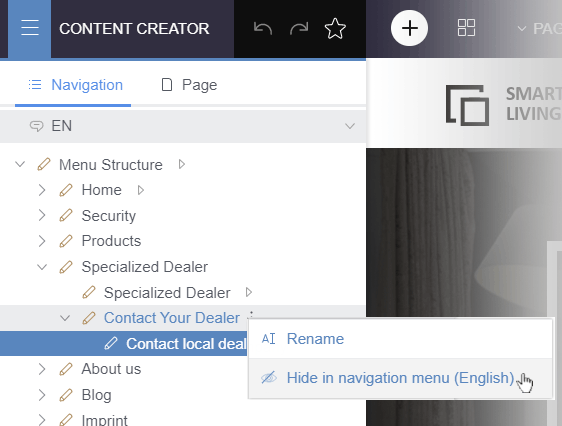Expand the Blog tree node
The image size is (562, 426).
click(42, 395)
